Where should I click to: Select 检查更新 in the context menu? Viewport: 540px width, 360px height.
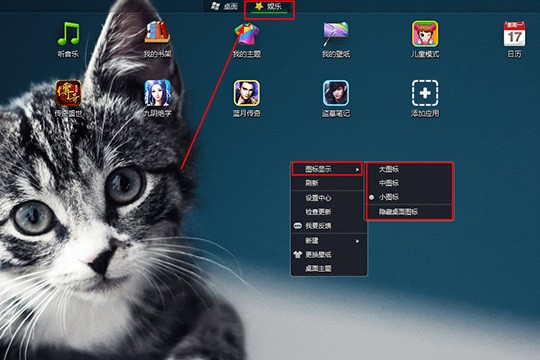[328, 212]
